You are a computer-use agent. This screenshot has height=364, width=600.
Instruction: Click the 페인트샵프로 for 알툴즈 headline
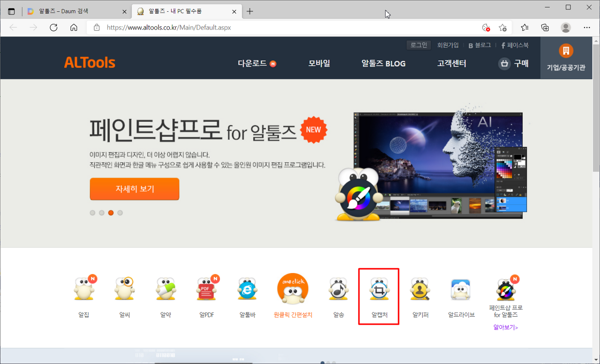(x=193, y=130)
